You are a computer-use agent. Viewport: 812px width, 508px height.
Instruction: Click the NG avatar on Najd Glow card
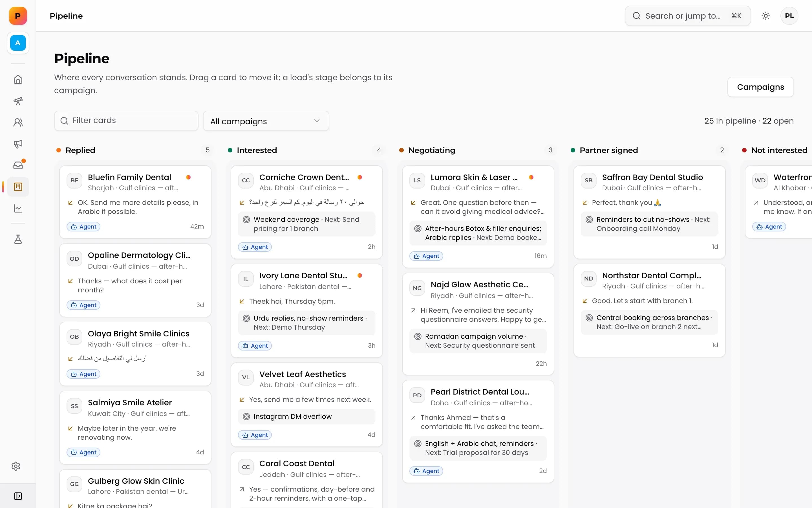click(417, 288)
